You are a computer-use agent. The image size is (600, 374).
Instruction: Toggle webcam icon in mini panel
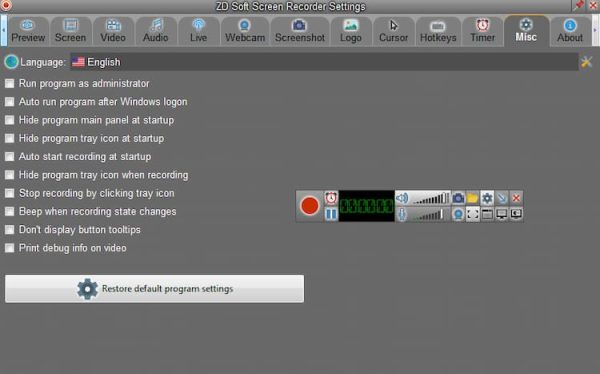click(458, 214)
